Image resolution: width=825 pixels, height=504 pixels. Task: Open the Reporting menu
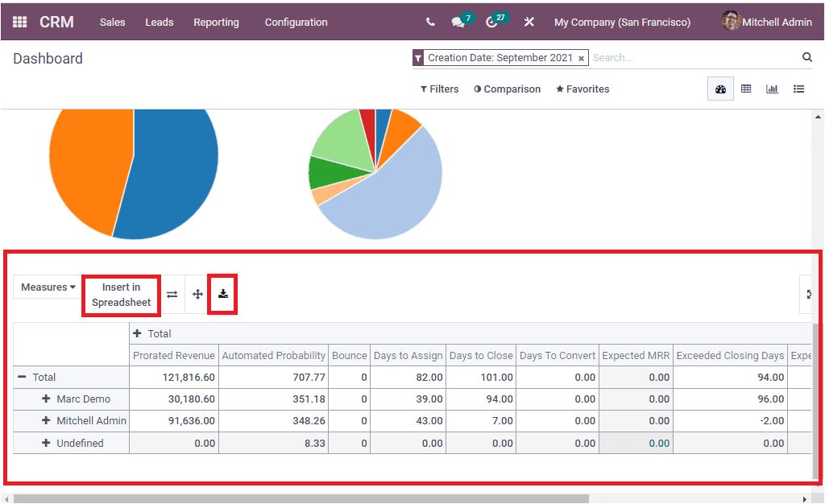coord(216,23)
